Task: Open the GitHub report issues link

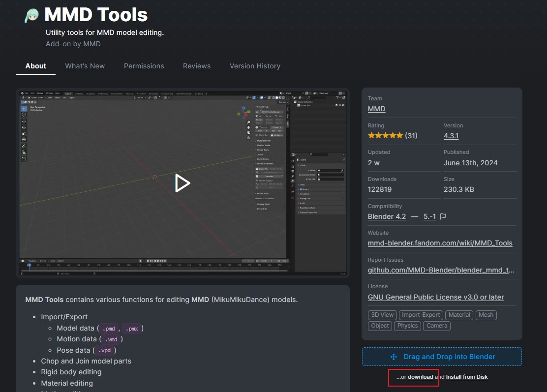Action: [x=441, y=270]
